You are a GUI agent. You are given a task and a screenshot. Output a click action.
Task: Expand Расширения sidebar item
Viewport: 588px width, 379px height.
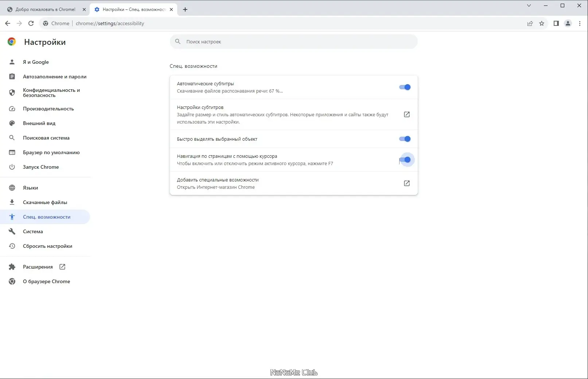[x=38, y=267]
